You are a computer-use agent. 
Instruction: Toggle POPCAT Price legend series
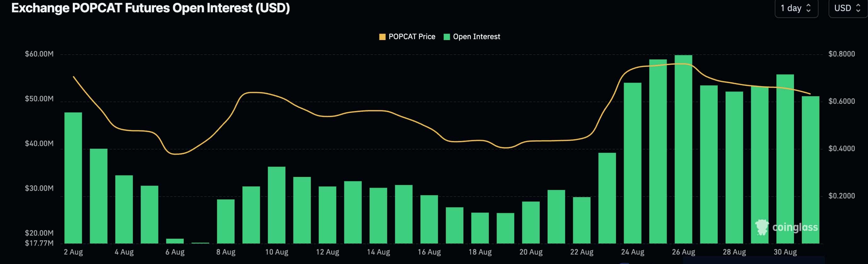click(x=407, y=37)
